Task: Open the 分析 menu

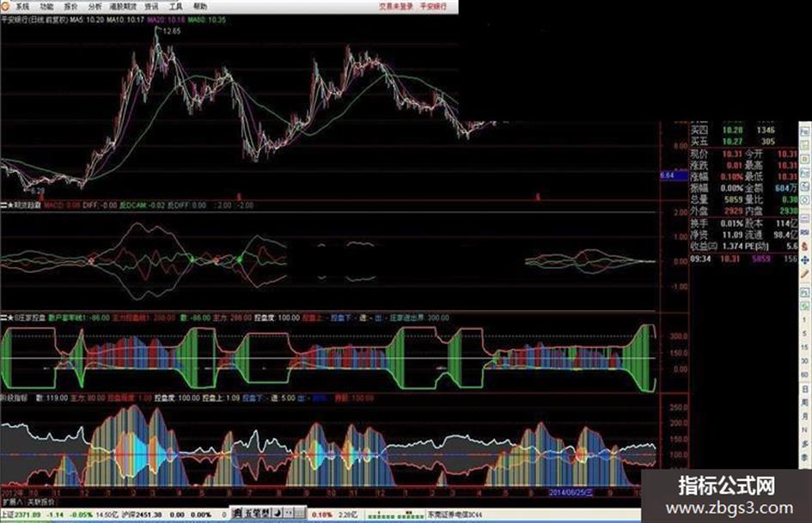Action: (x=95, y=7)
